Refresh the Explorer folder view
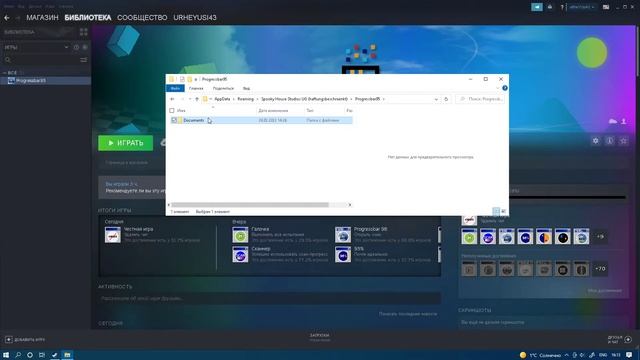This screenshot has height=360, width=640. (x=446, y=99)
